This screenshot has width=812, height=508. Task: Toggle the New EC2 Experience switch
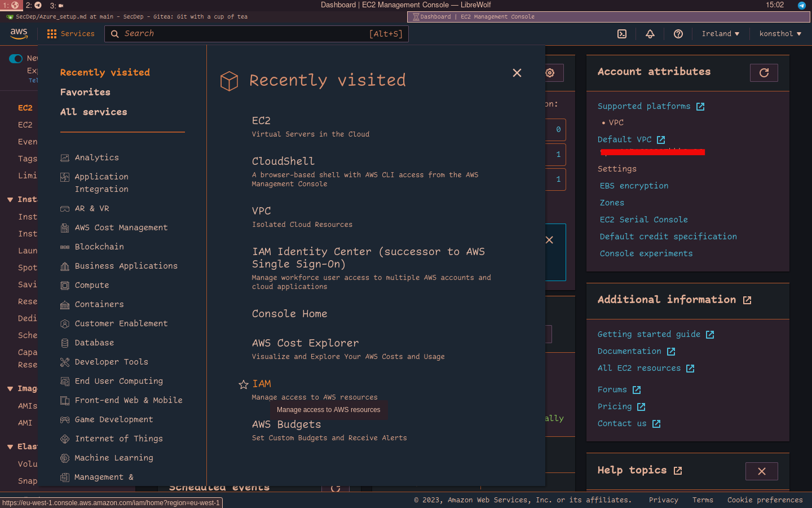(16, 59)
